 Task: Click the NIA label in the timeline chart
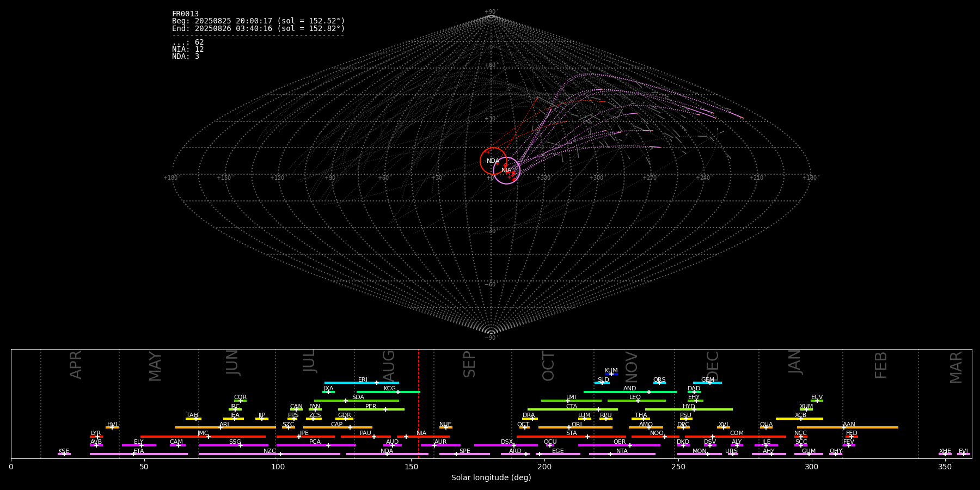421,433
